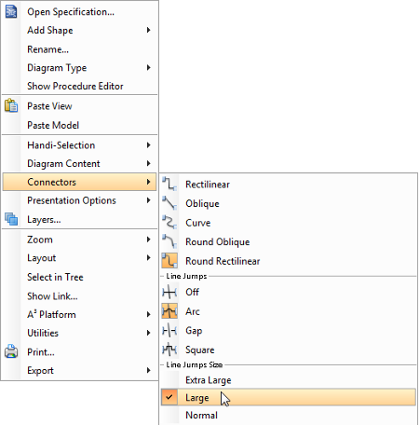Click the Gap line jump icon

[169, 330]
